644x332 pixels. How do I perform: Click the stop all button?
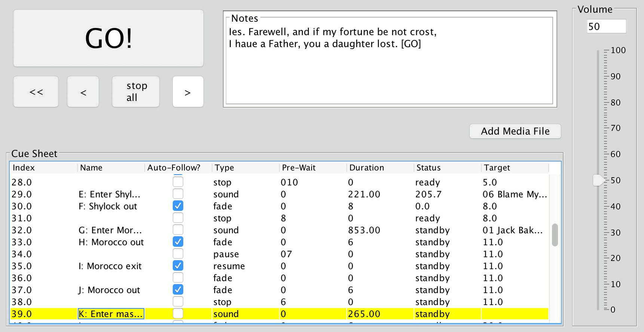(136, 92)
